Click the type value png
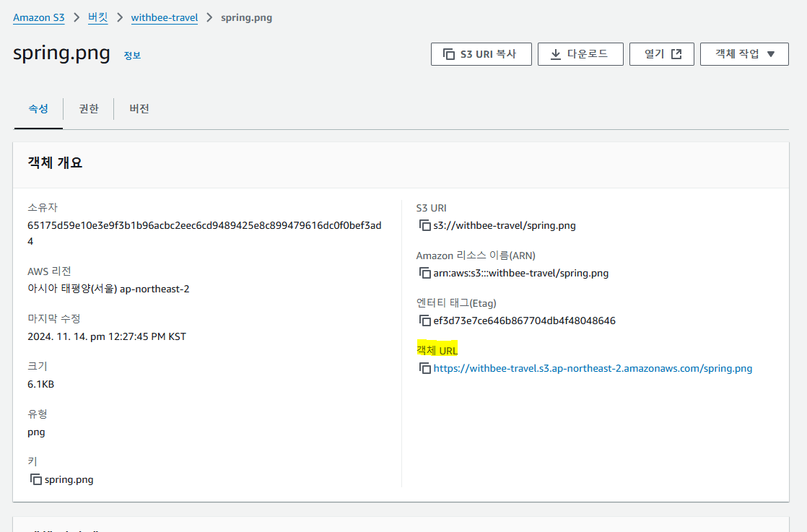This screenshot has height=532, width=807. (x=36, y=432)
